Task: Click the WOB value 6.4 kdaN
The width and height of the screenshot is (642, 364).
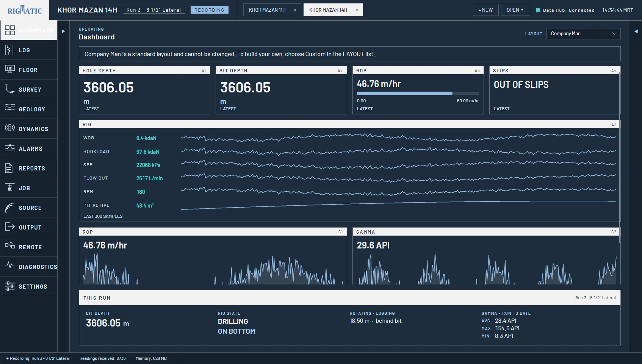Action: click(146, 138)
